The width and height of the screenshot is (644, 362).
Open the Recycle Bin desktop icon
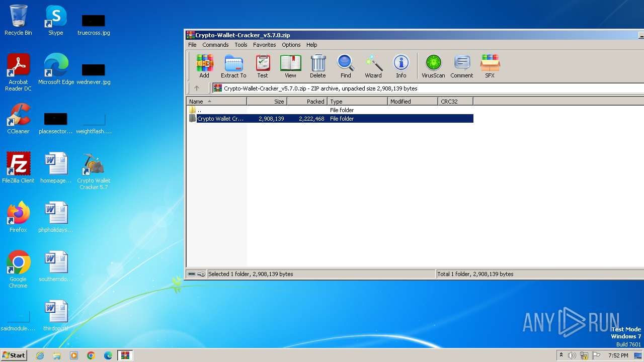point(18,20)
